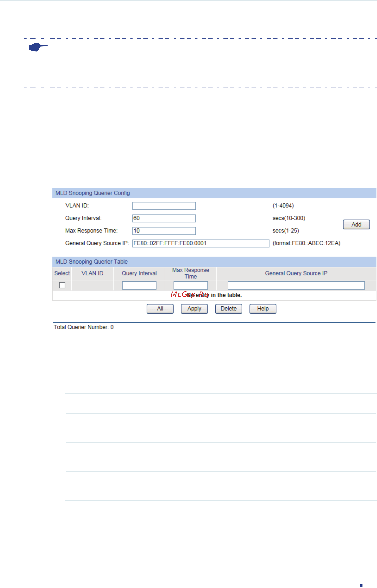Screen dimensions: 377x588
Task: Click the Delete button
Action: click(x=229, y=309)
